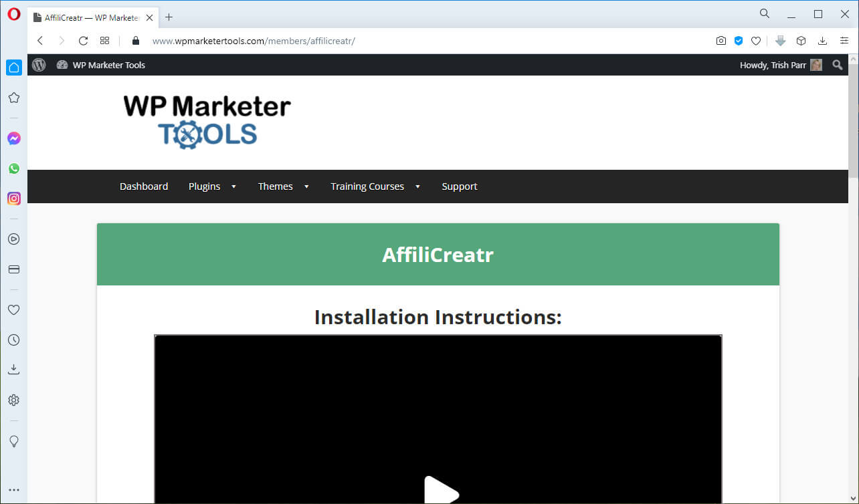Expand the Plugins dropdown arrow
This screenshot has height=504, width=859.
(x=233, y=186)
